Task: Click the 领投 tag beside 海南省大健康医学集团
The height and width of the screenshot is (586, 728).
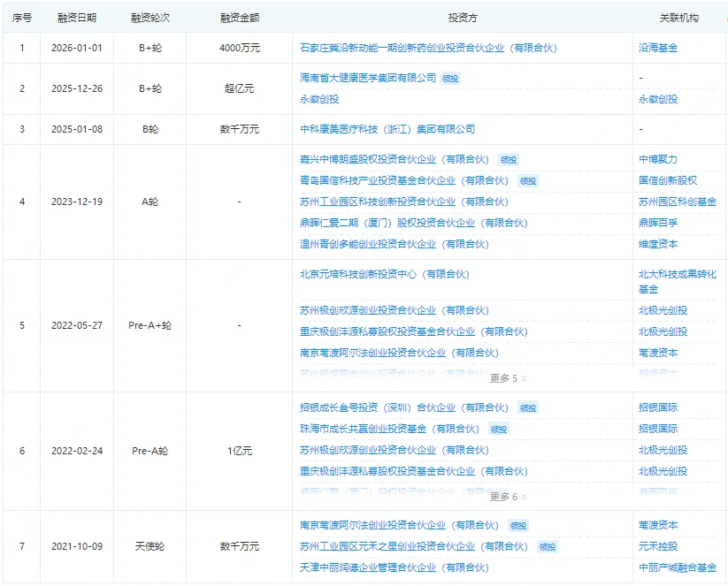Action: pyautogui.click(x=450, y=79)
